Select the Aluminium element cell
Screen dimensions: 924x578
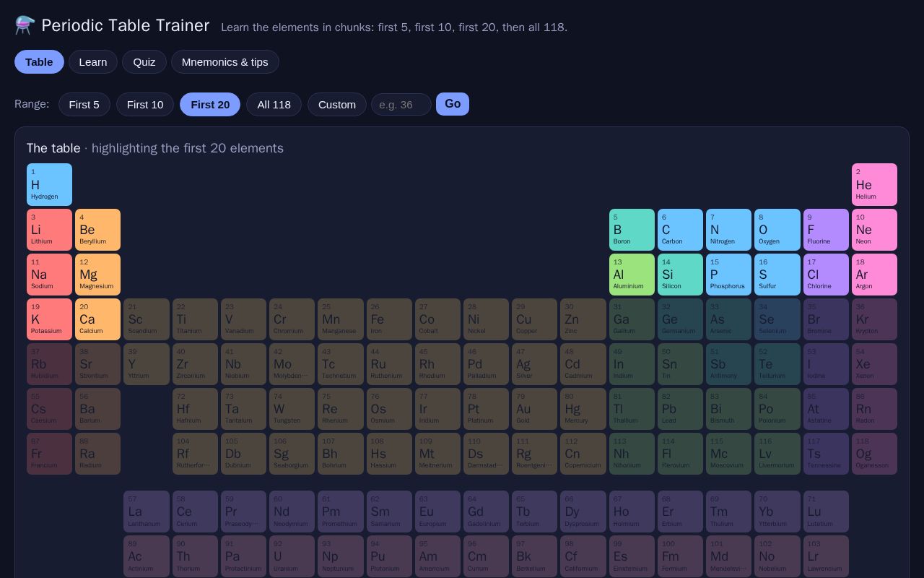pos(632,275)
